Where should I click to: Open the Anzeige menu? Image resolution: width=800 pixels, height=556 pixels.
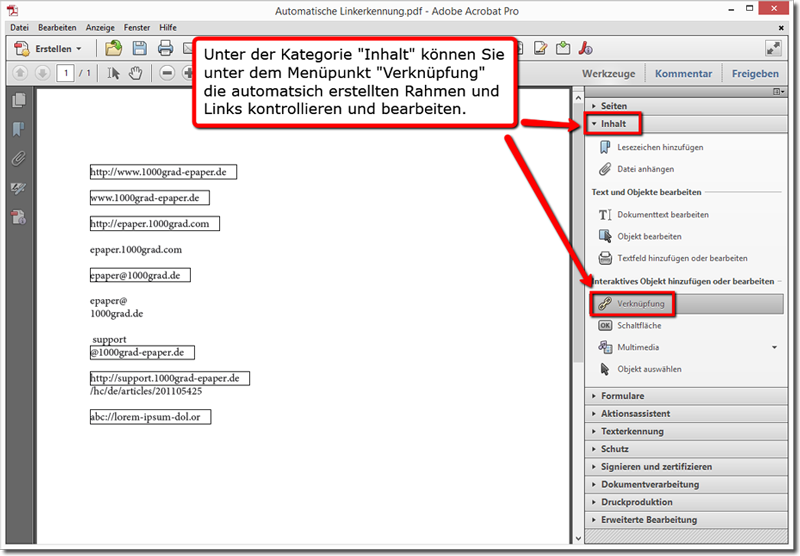coord(100,28)
